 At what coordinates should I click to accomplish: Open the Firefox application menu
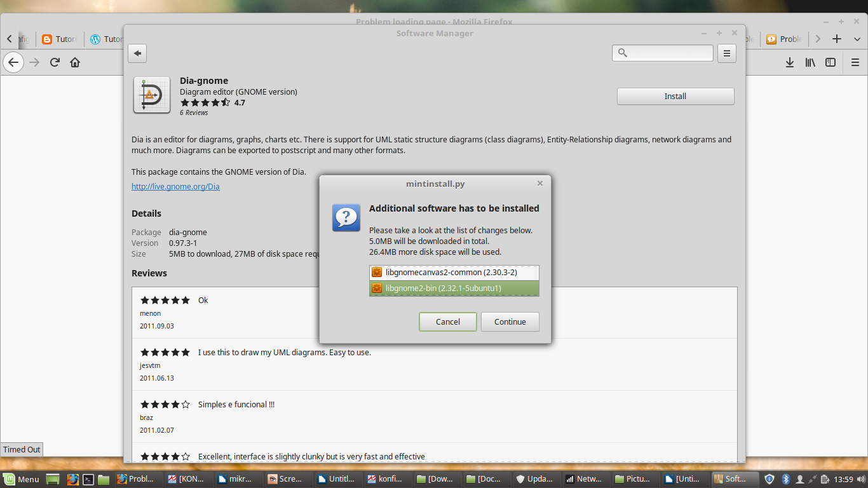point(855,62)
